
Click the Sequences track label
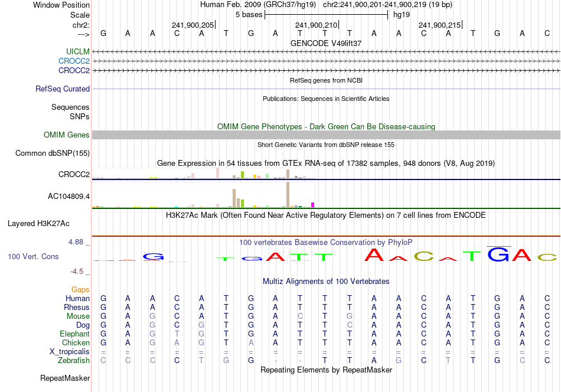(x=70, y=107)
